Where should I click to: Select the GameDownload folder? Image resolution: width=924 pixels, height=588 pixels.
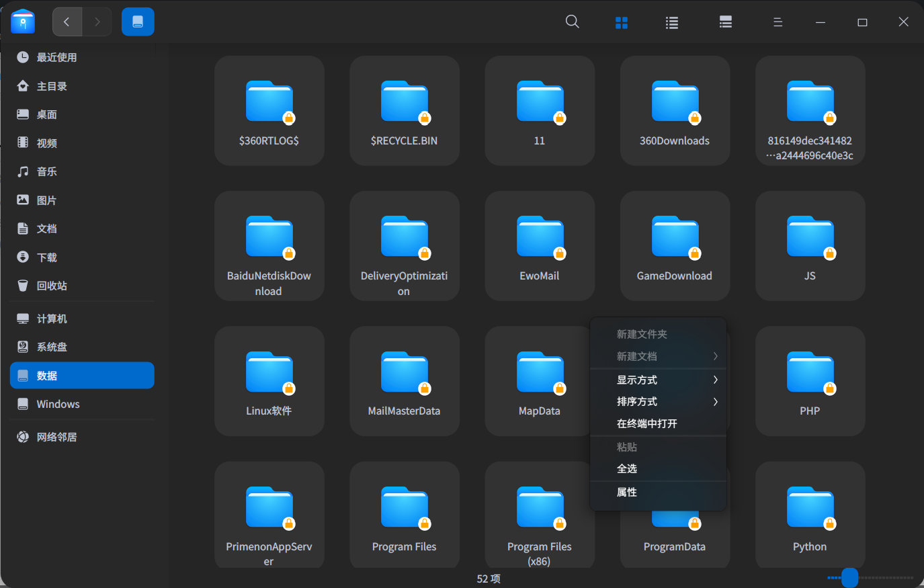(675, 246)
